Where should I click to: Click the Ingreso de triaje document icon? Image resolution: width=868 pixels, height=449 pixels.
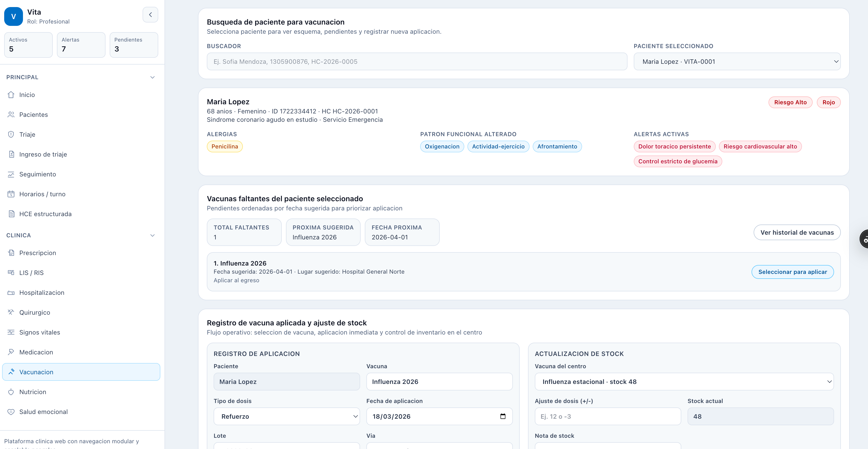coord(11,154)
